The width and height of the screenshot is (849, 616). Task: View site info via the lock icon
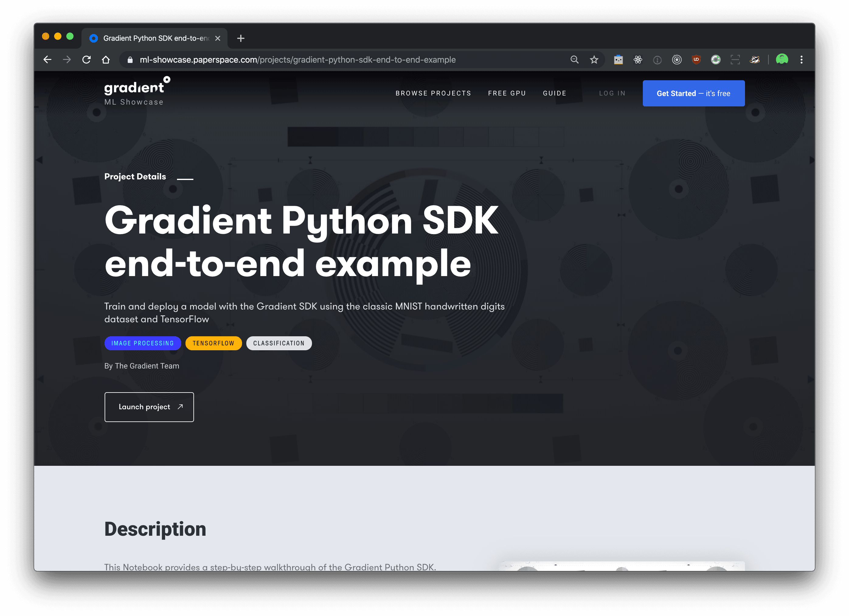[130, 60]
